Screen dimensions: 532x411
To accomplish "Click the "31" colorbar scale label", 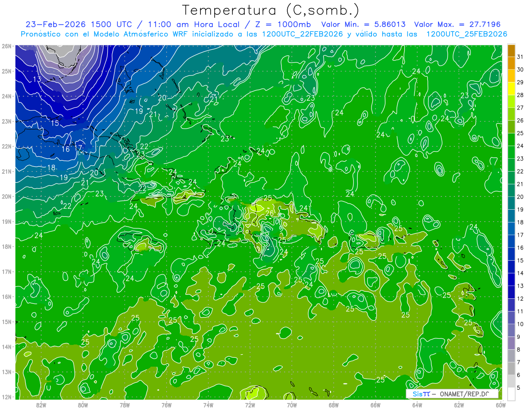I will point(520,57).
